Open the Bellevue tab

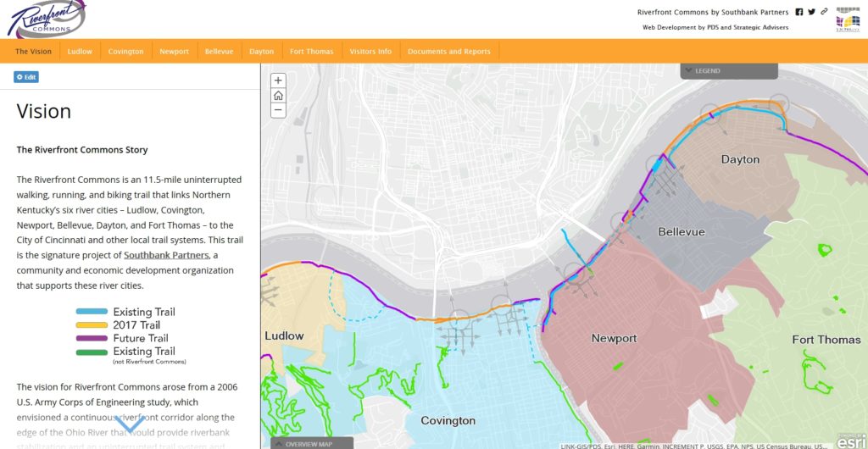click(x=220, y=52)
